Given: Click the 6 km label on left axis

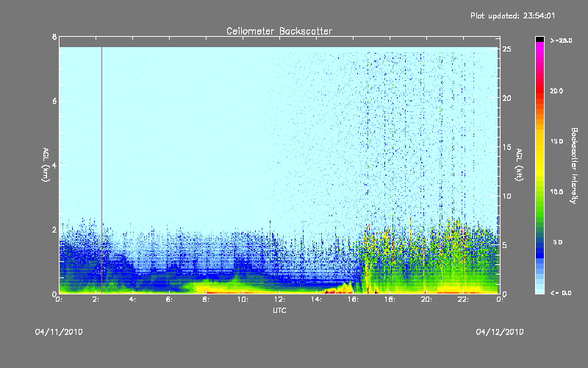Looking at the screenshot, I should (54, 101).
